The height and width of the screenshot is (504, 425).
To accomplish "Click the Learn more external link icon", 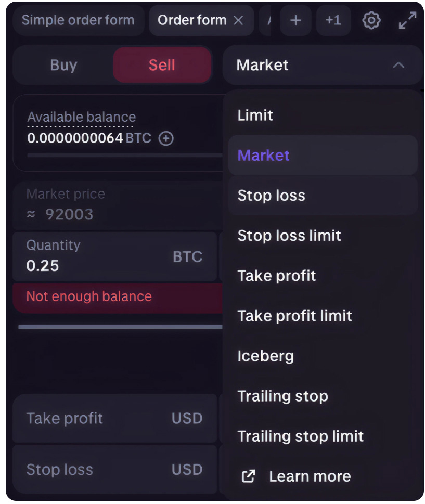I will click(249, 476).
